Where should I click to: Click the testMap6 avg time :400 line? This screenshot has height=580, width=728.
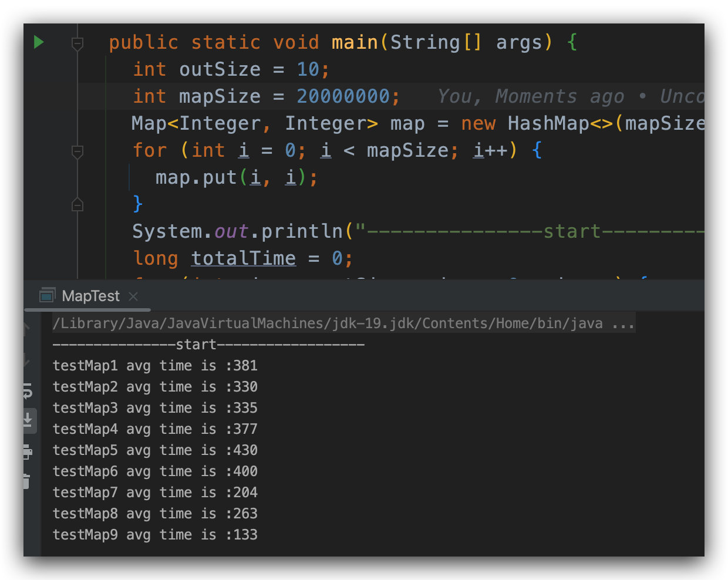[x=155, y=471]
